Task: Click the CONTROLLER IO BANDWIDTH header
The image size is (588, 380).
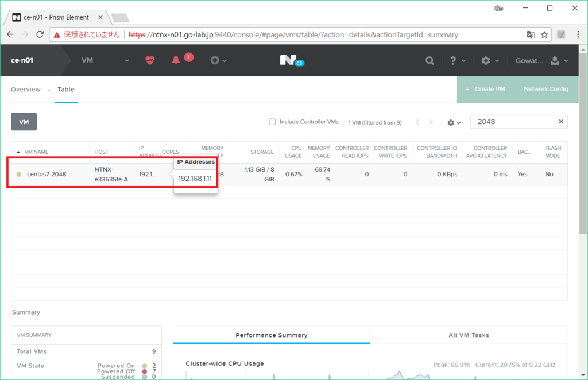Action: [x=437, y=152]
